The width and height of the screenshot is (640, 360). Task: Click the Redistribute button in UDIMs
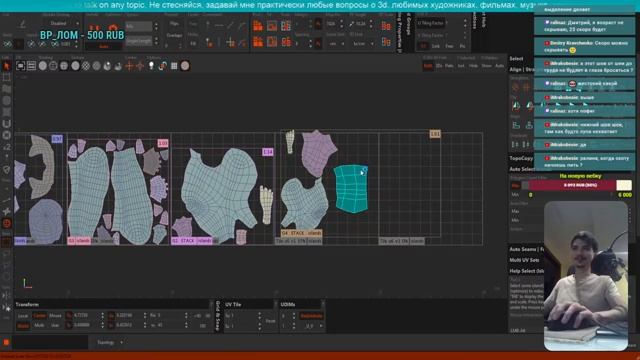click(x=311, y=316)
